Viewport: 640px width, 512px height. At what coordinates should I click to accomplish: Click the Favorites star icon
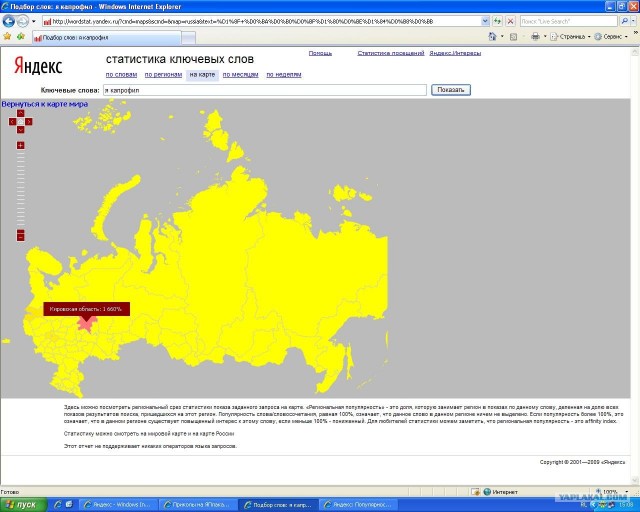click(x=7, y=37)
